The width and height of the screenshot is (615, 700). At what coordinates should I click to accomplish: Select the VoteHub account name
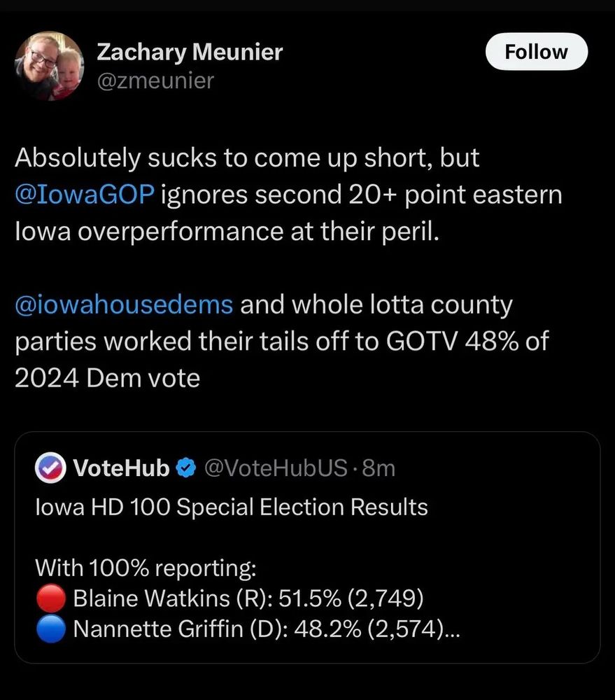(121, 468)
